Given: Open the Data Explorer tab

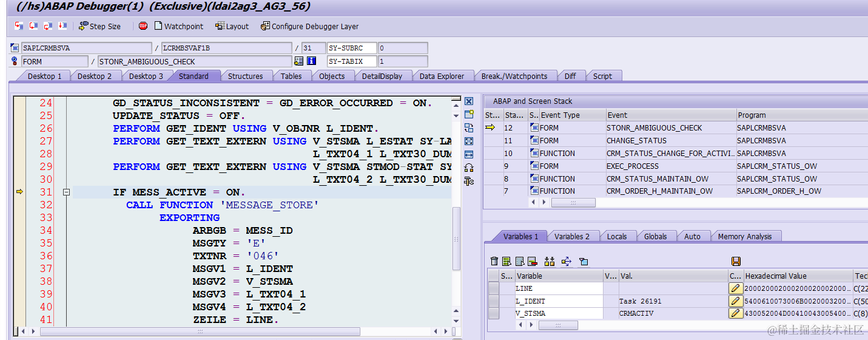Looking at the screenshot, I should click(442, 76).
